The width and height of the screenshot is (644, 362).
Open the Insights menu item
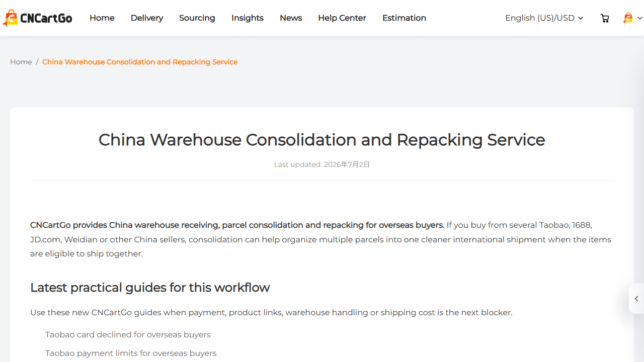[x=248, y=18]
